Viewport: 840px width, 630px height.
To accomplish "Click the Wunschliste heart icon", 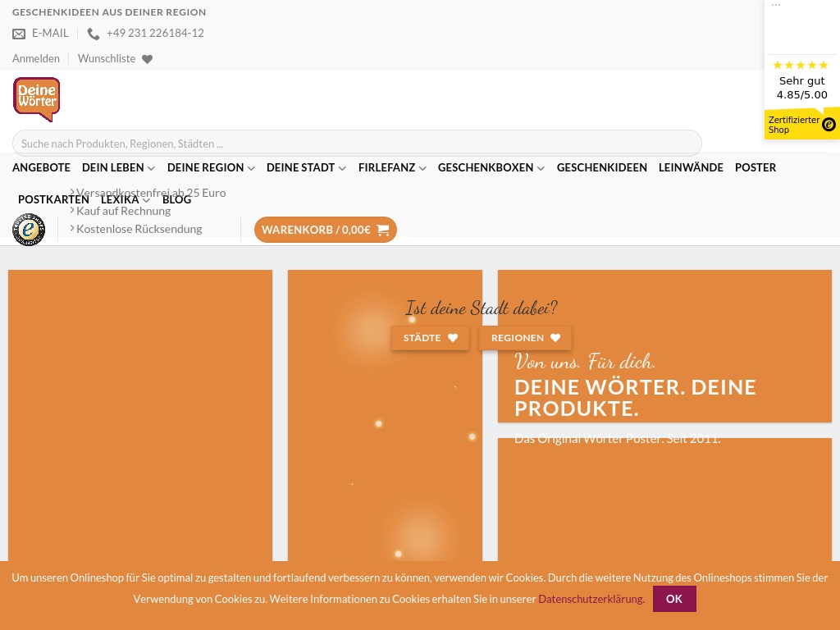I will click(x=148, y=59).
